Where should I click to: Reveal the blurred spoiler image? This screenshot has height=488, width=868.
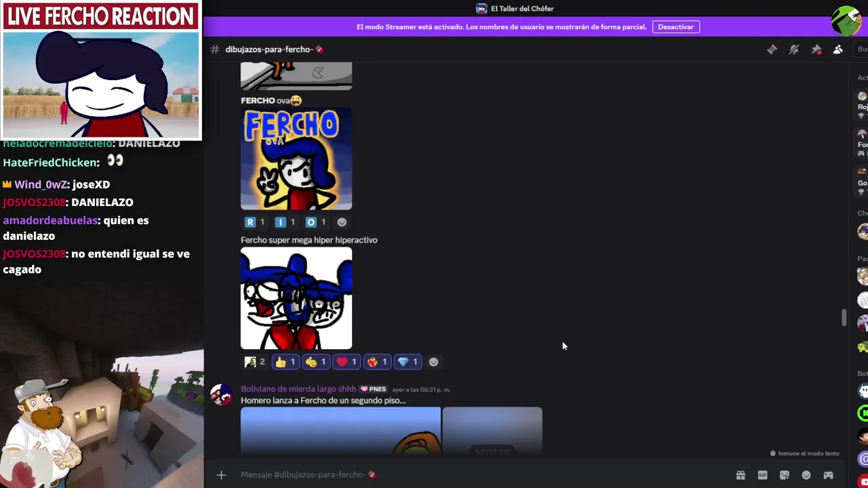pyautogui.click(x=492, y=430)
